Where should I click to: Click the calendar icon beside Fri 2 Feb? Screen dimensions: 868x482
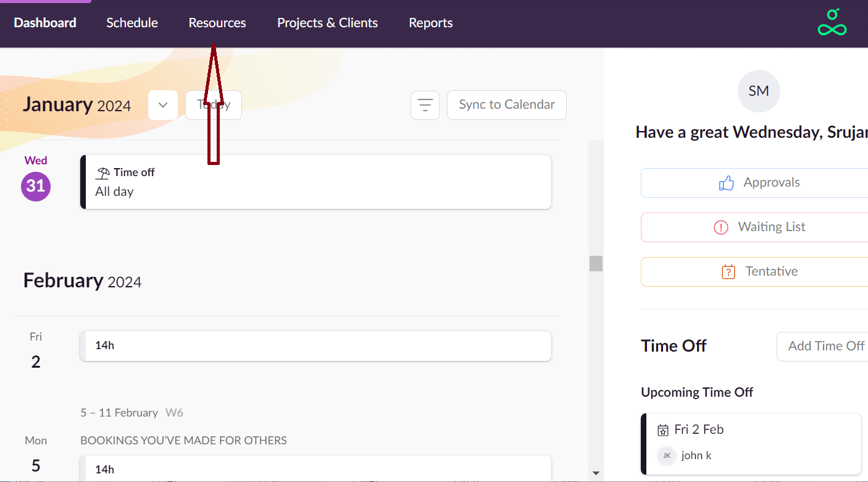663,430
